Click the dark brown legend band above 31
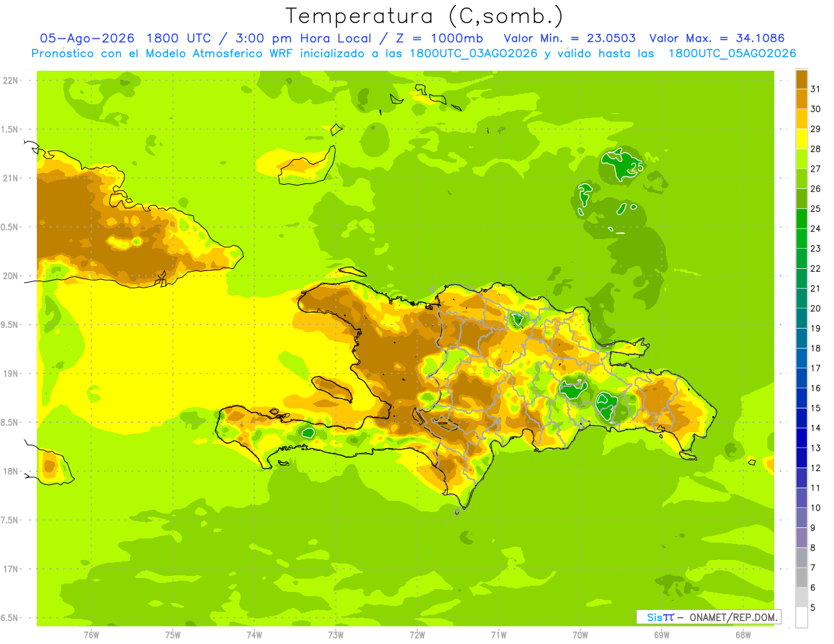Screen dimensions: 834x644 [801, 79]
